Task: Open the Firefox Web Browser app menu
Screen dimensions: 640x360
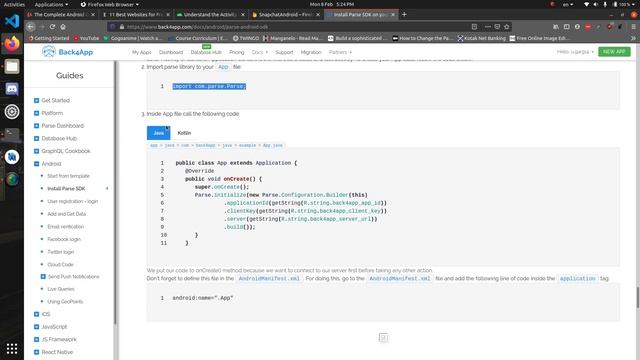Action: 109,4
